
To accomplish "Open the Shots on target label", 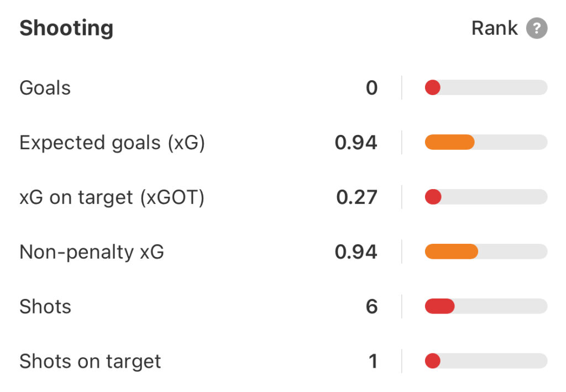I will [x=90, y=362].
